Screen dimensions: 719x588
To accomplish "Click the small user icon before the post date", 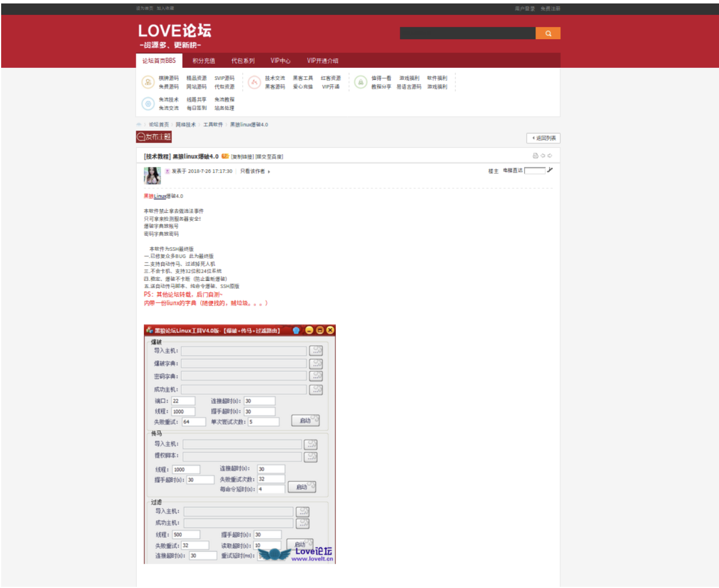I will 167,171.
